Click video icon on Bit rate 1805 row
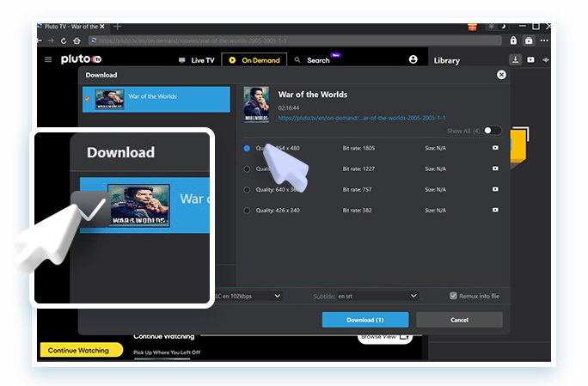This screenshot has height=386, width=588. (495, 148)
